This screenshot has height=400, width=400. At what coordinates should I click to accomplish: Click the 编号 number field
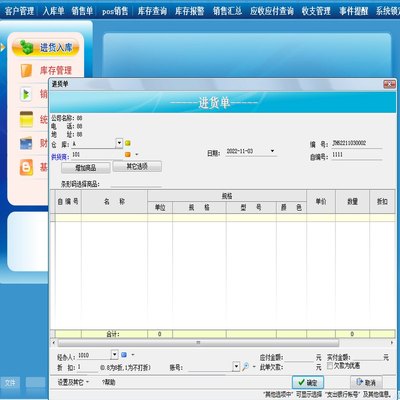357,144
